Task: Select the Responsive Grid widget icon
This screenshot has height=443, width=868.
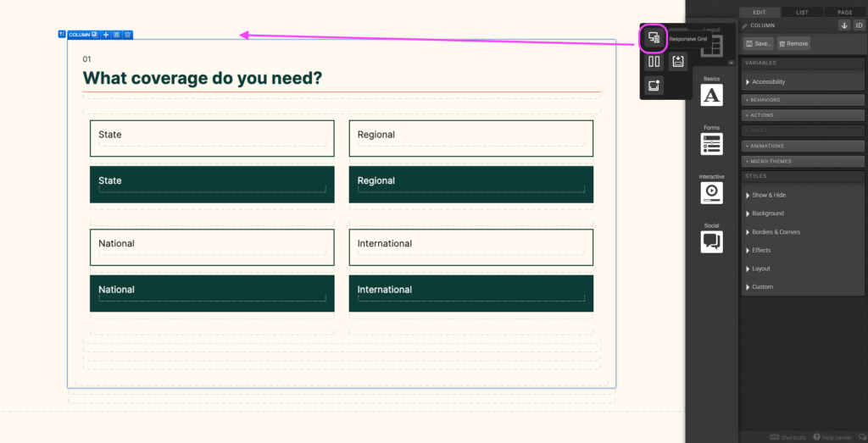Action: pos(654,37)
